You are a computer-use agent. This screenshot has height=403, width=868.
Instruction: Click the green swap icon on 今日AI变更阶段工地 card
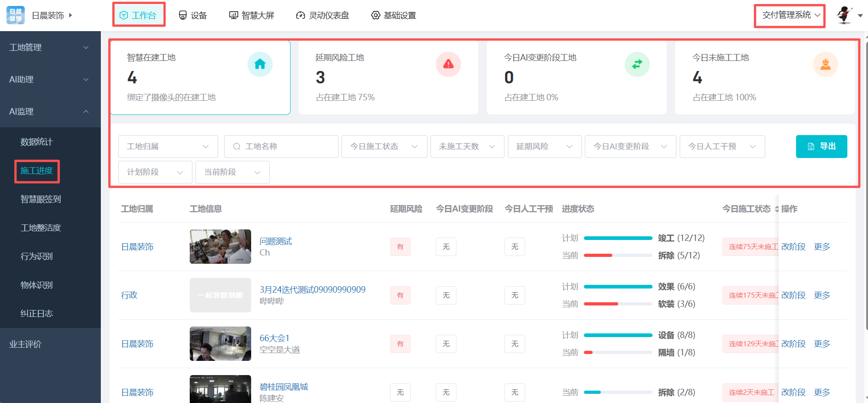[637, 65]
